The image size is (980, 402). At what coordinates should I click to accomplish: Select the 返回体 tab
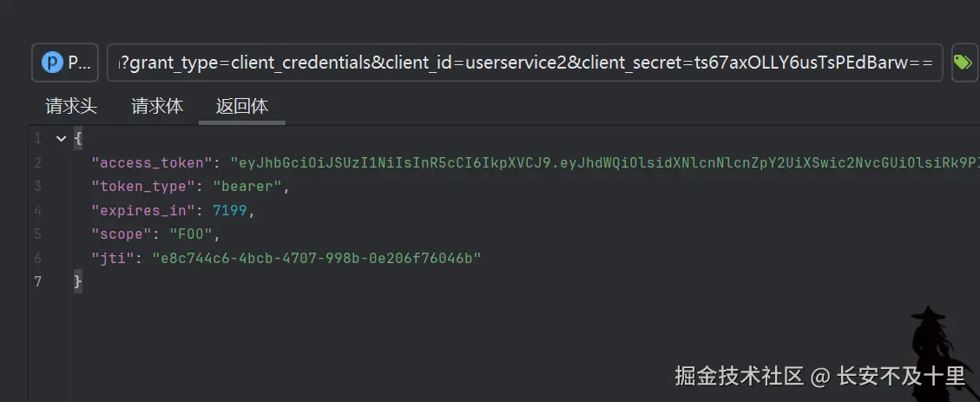coord(242,107)
